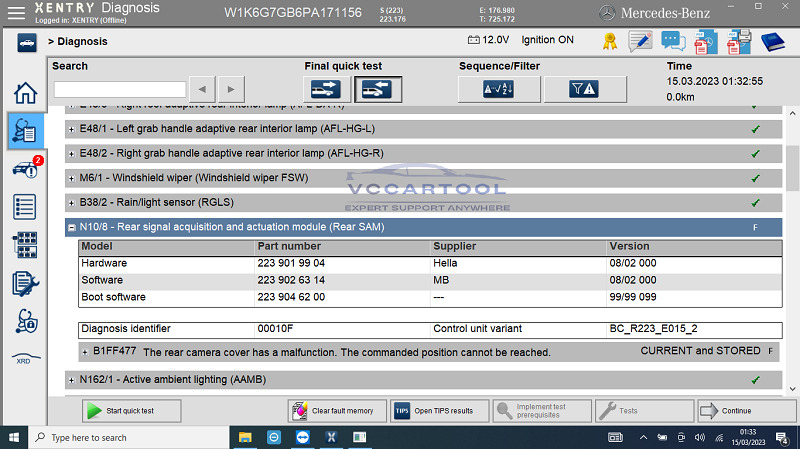Click the Windows taskbar search box
Image resolution: width=800 pixels, height=449 pixels.
pyautogui.click(x=129, y=438)
